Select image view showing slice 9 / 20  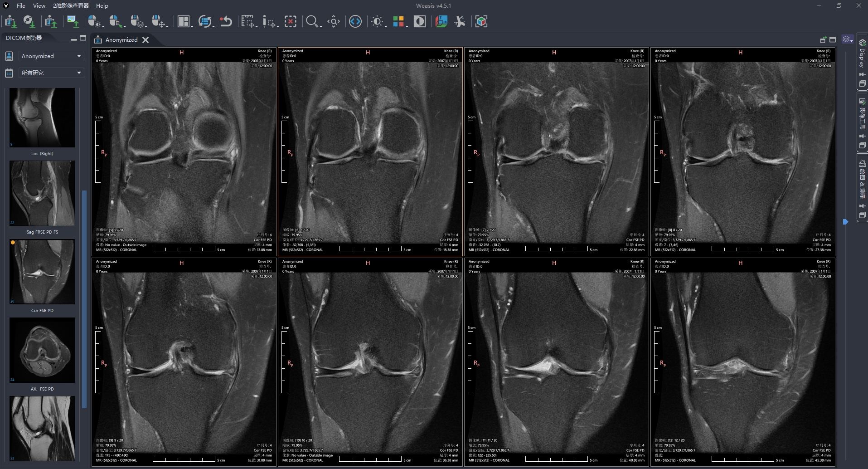(x=184, y=362)
